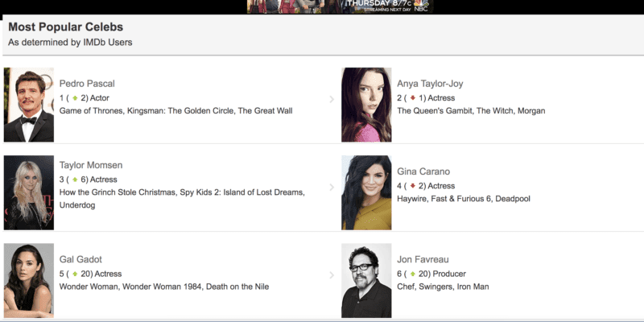The width and height of the screenshot is (644, 322).
Task: Expand Pedro Pascal's row with the chevron
Action: click(x=331, y=99)
